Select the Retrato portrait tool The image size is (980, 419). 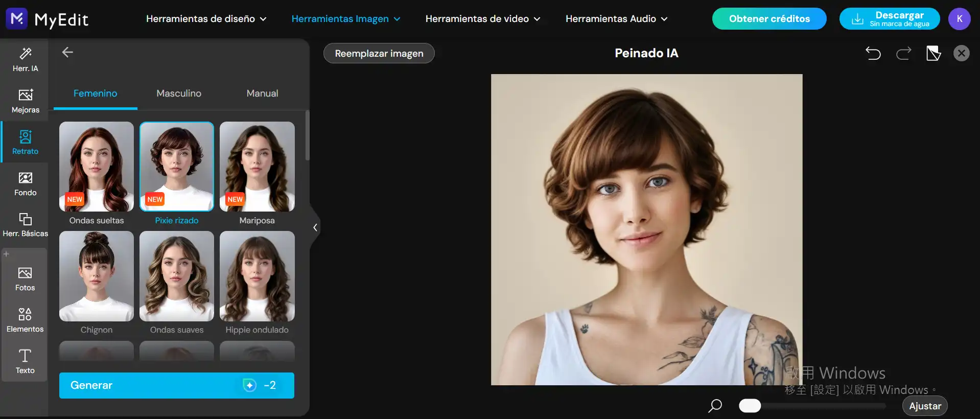click(25, 143)
